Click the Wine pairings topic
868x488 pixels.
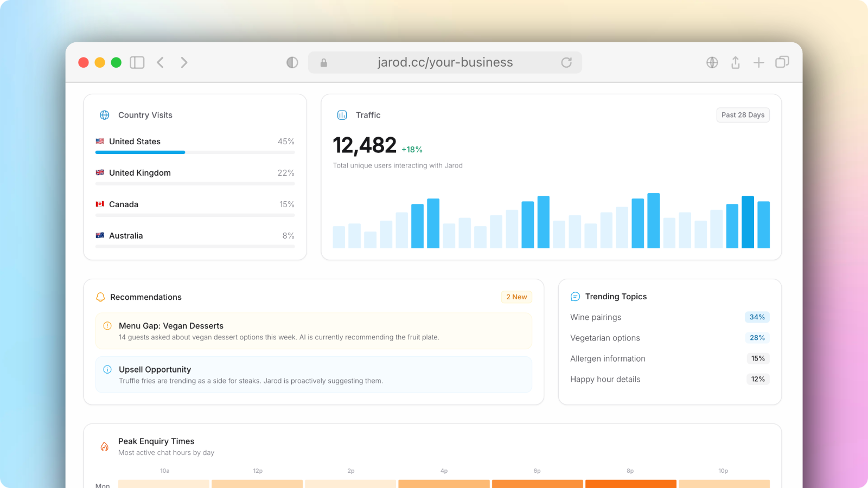coord(596,317)
